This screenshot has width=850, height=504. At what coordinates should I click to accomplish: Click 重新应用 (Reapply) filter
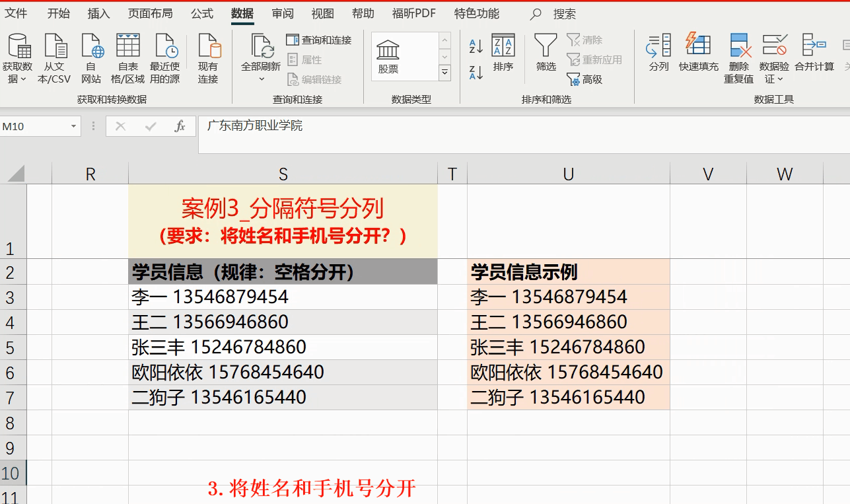[x=594, y=60]
